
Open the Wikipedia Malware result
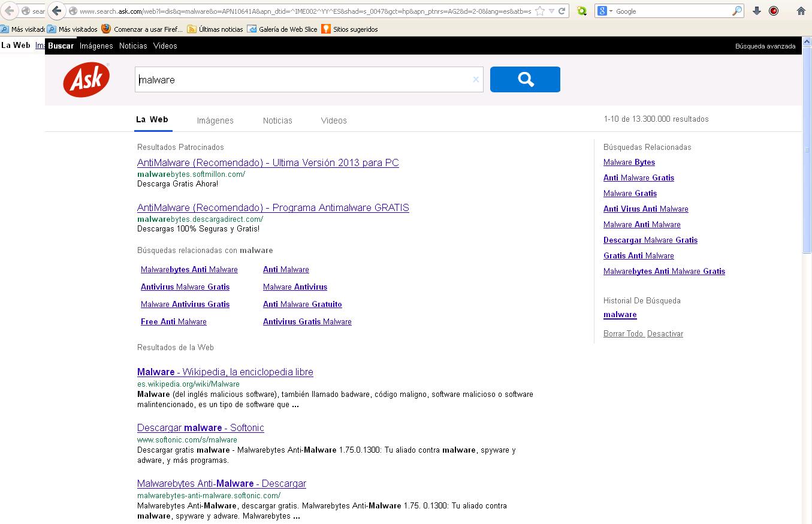tap(225, 372)
